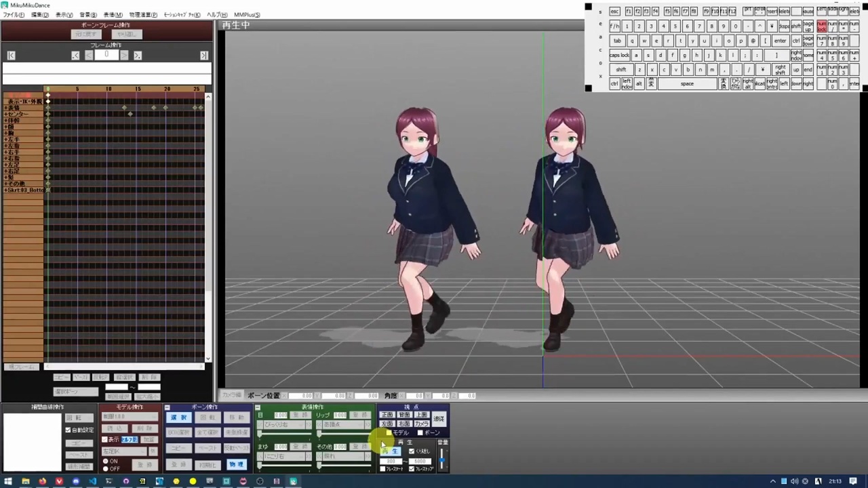Go to next keyframe button

pos(138,56)
